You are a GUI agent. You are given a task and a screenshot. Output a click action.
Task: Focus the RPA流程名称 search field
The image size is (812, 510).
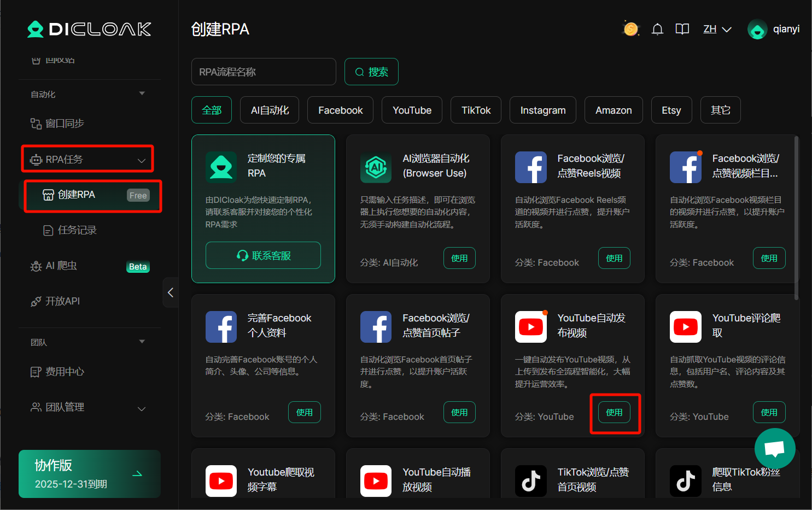click(x=264, y=72)
